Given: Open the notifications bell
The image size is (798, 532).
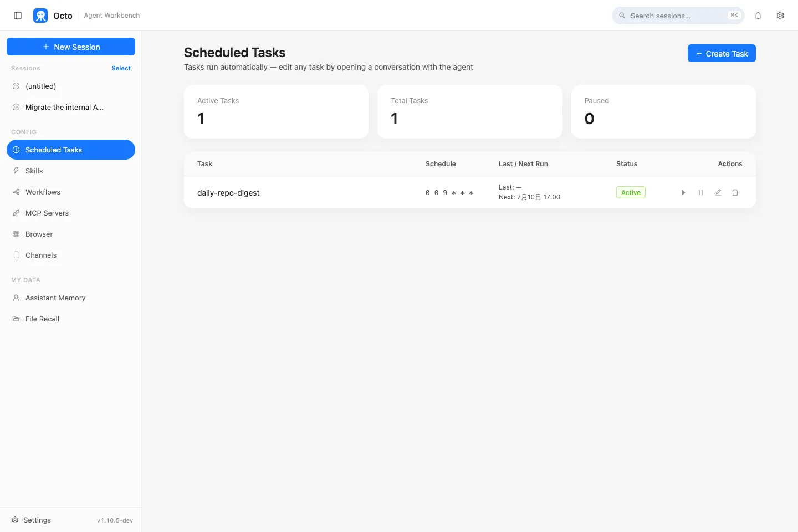Looking at the screenshot, I should [758, 16].
